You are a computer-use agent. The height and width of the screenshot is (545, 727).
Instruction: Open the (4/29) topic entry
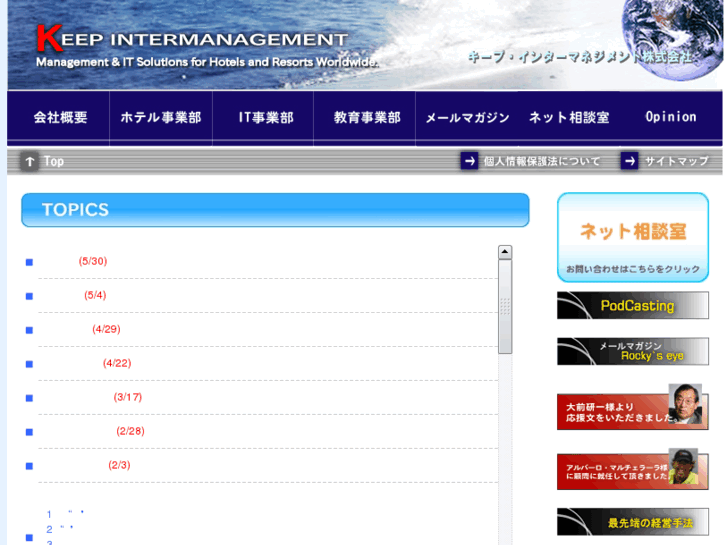(x=106, y=329)
